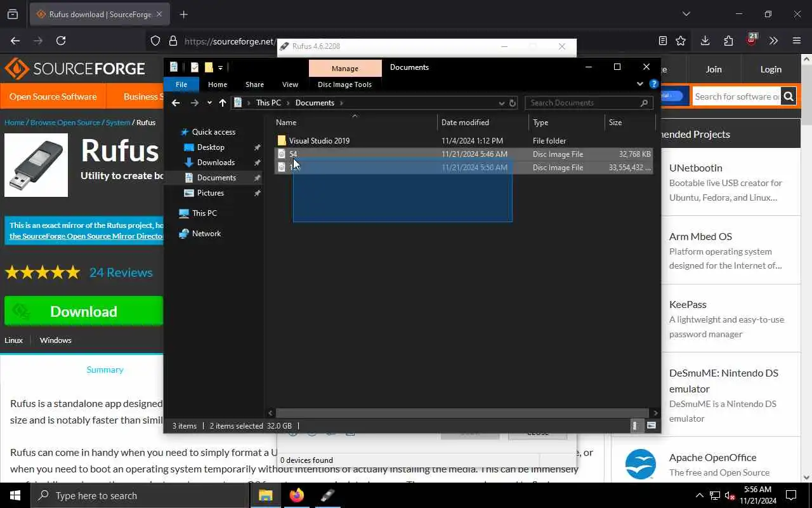Image resolution: width=812 pixels, height=508 pixels.
Task: Click the New Folder icon in Explorer title bar
Action: tap(209, 67)
